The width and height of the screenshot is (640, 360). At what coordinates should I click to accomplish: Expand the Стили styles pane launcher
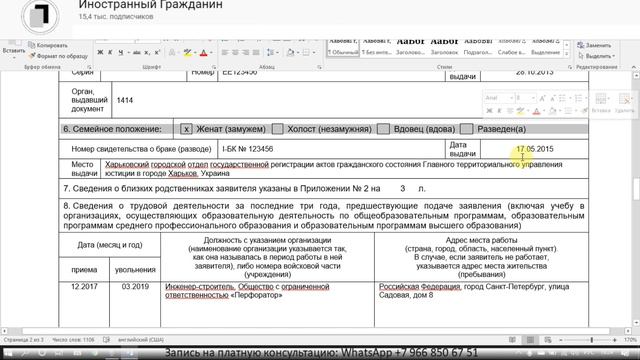[570, 67]
